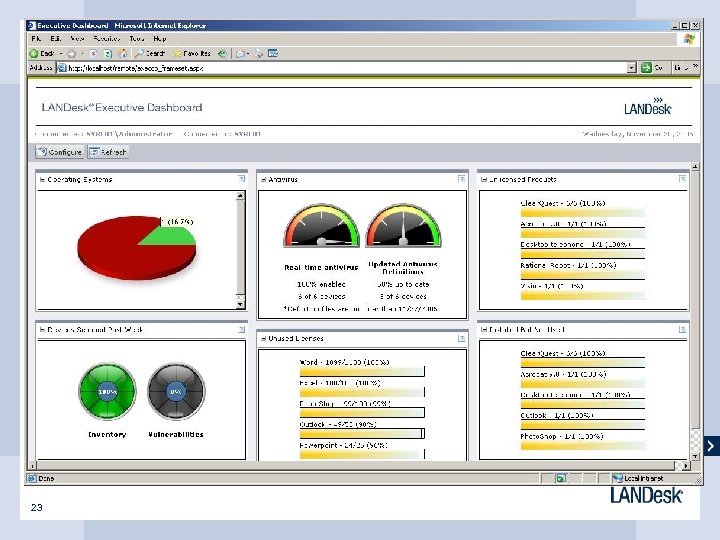This screenshot has width=720, height=540.
Task: Expand the Links toolbar chevron
Action: (x=696, y=67)
